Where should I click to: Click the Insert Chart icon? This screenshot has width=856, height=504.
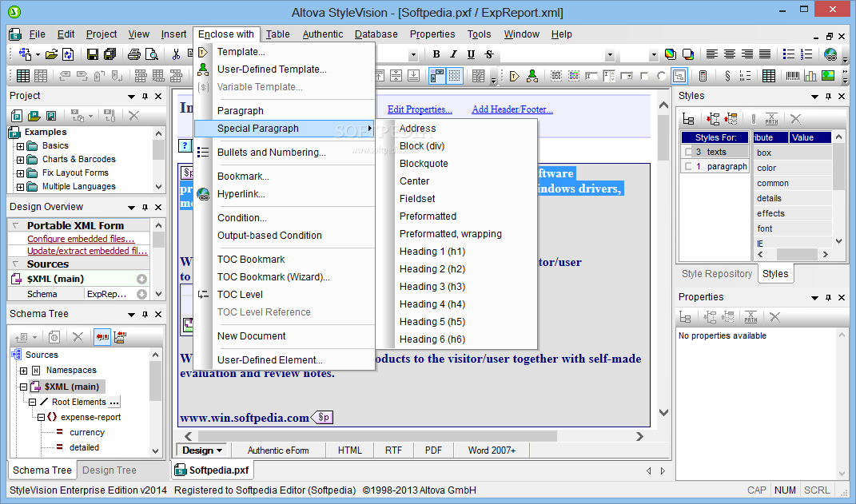pos(810,76)
